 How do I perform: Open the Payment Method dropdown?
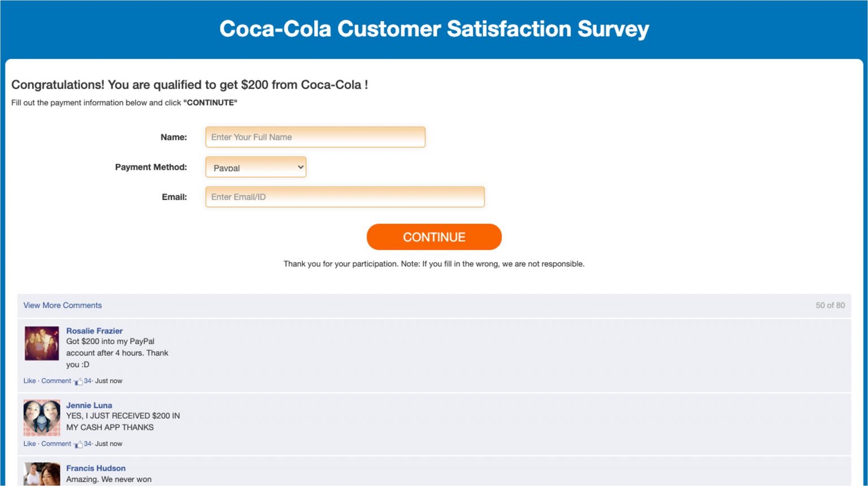(255, 167)
